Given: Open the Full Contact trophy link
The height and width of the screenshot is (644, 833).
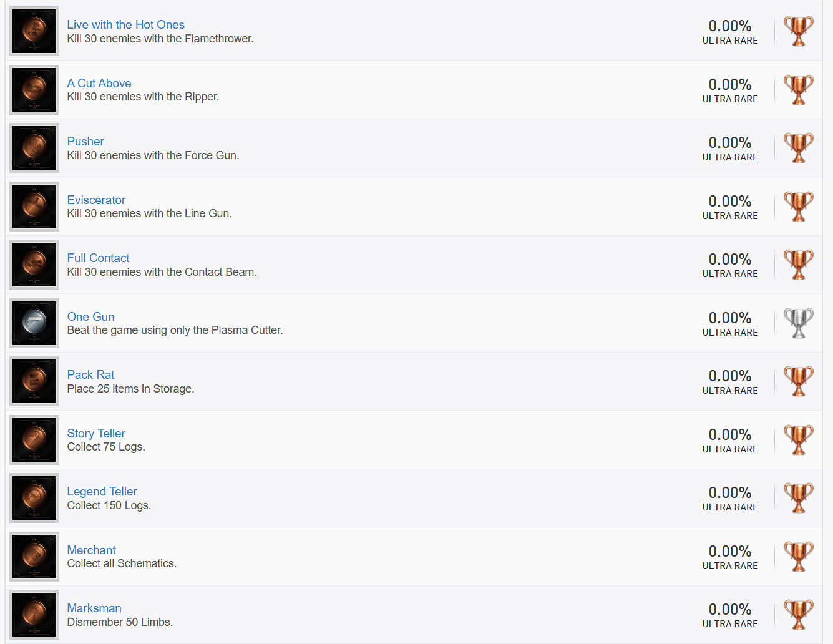Looking at the screenshot, I should pyautogui.click(x=98, y=258).
